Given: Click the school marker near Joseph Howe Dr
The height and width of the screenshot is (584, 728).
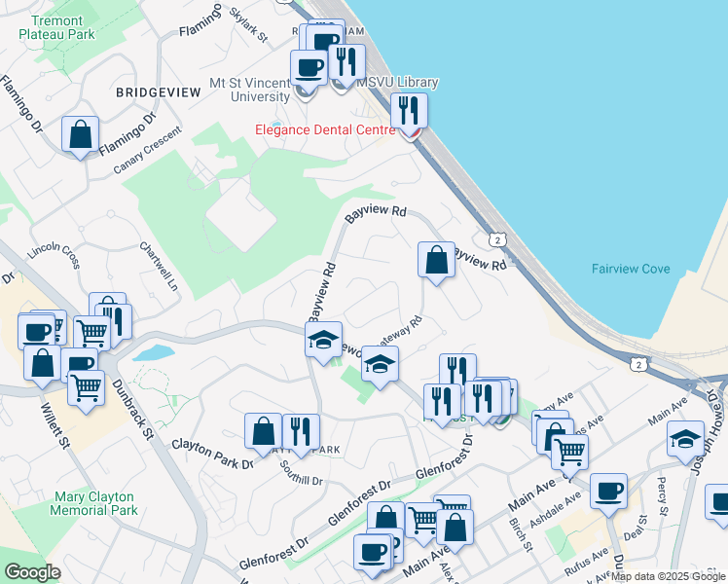Looking at the screenshot, I should point(685,440).
